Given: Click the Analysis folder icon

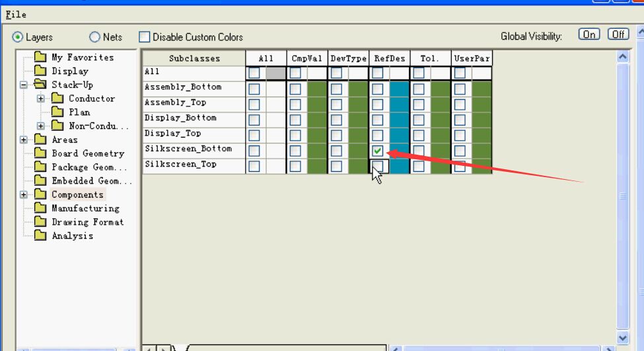Looking at the screenshot, I should (x=40, y=235).
